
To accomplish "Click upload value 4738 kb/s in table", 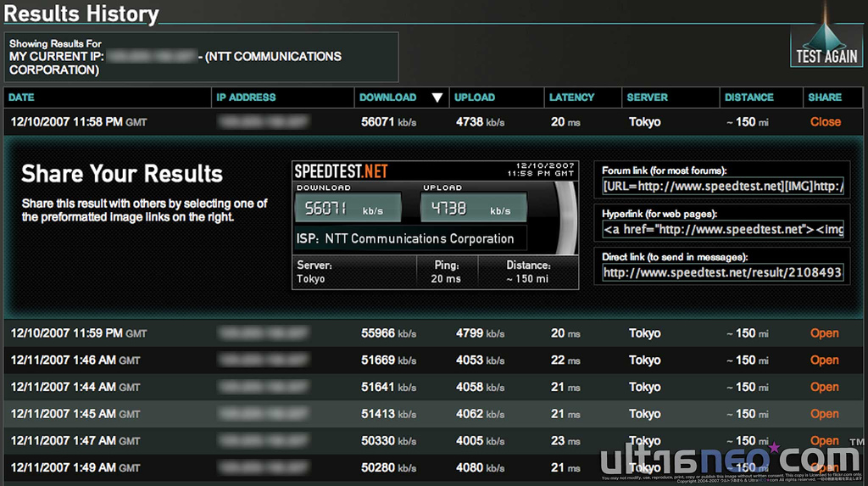I will [x=480, y=122].
